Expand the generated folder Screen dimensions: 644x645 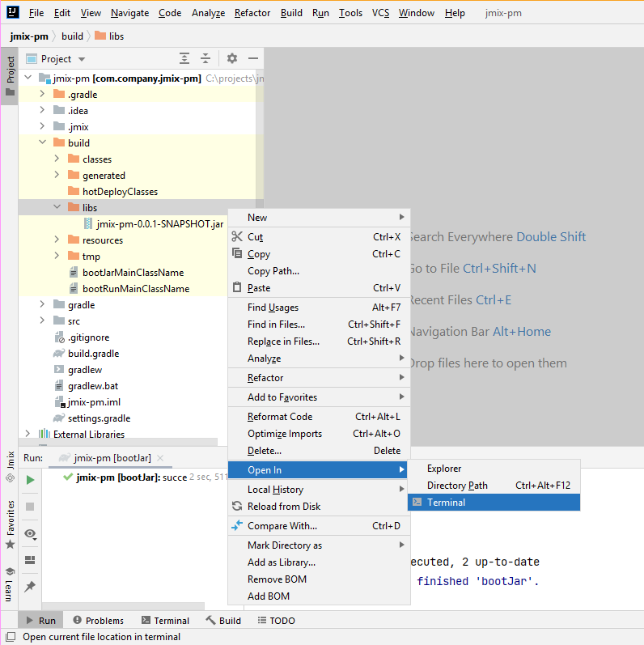[57, 175]
